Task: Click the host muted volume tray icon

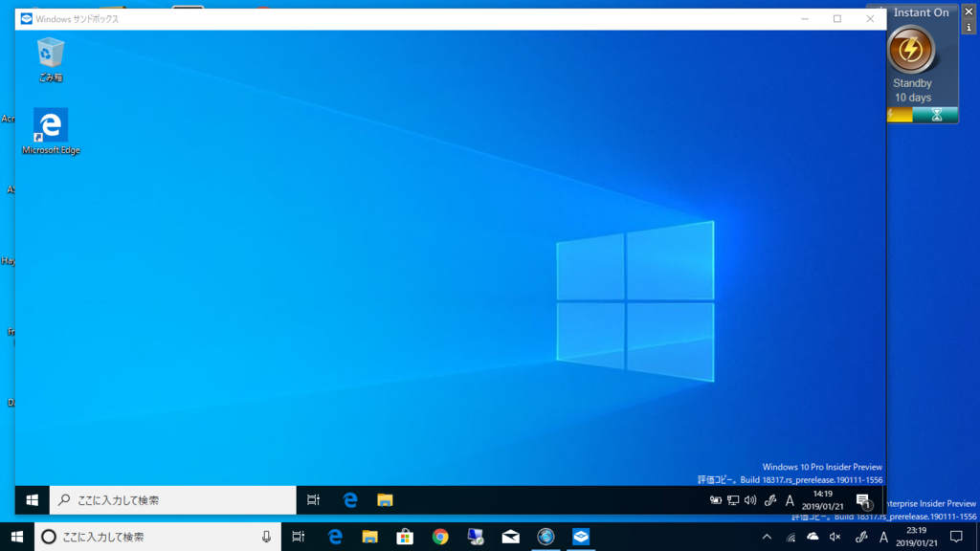Action: tap(835, 537)
